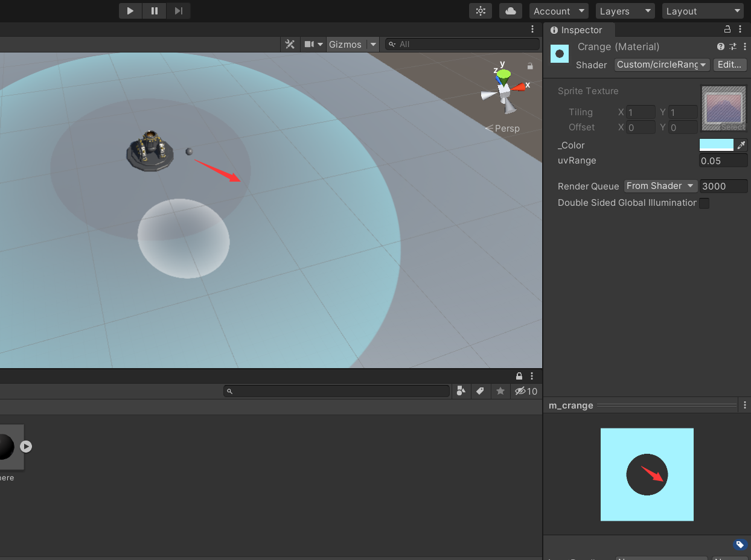Toggle the scene gizmo rotation lock

click(x=530, y=66)
